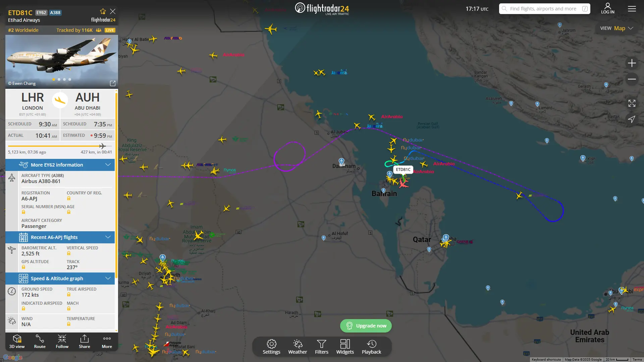
Task: Open the 3D view of flight
Action: coord(17,342)
